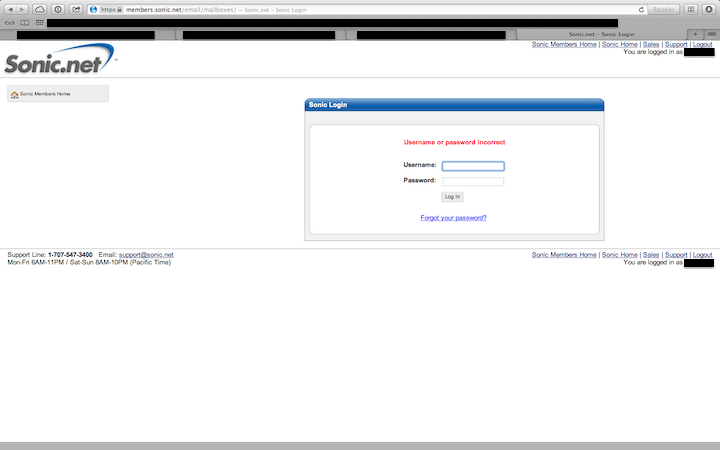
Task: Click the Log In button
Action: (x=452, y=197)
